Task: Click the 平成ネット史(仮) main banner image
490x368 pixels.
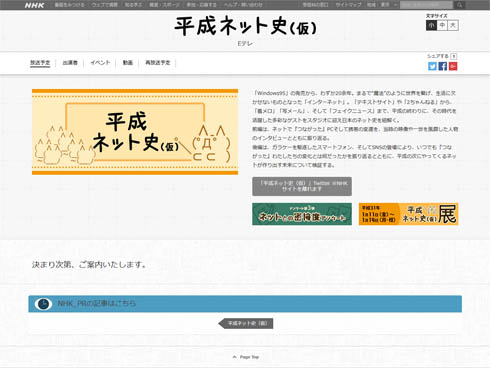Action: tap(135, 132)
